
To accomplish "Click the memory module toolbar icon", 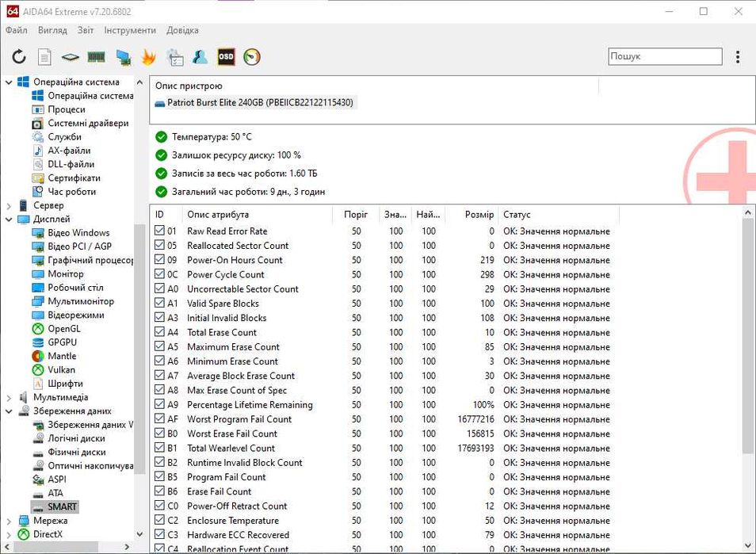I will [97, 57].
